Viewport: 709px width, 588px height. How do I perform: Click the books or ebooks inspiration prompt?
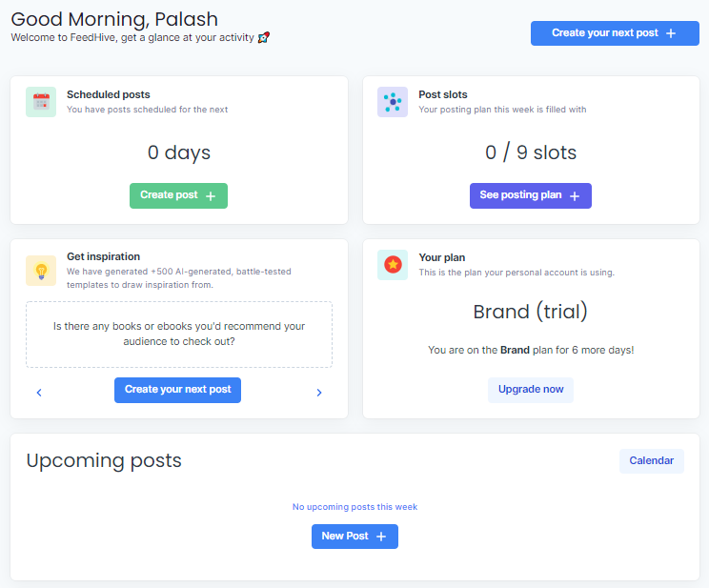click(179, 335)
